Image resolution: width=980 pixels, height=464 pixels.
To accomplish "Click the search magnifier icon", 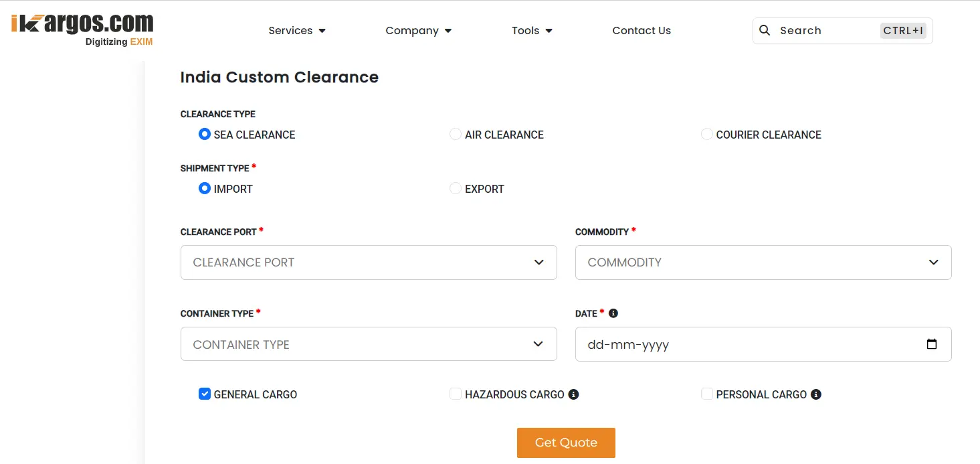I will [765, 30].
